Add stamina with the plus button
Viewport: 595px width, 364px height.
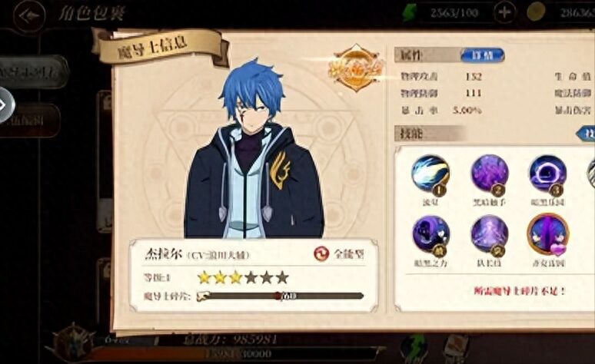[x=504, y=12]
